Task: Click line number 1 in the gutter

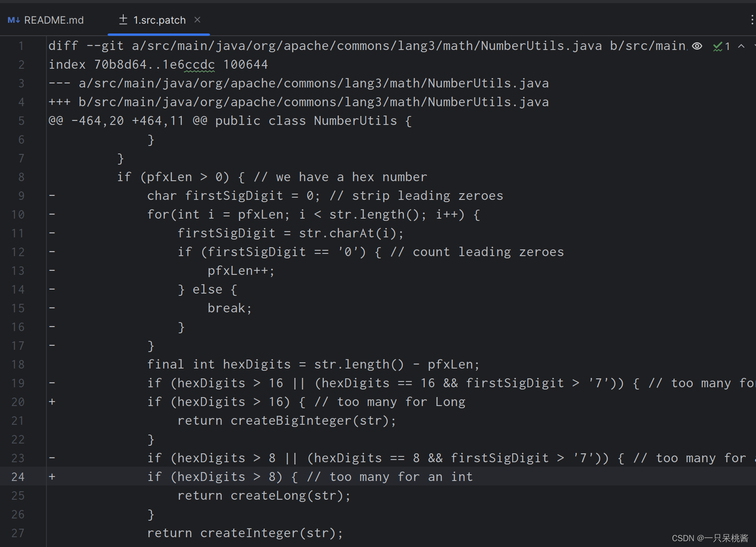Action: tap(21, 46)
